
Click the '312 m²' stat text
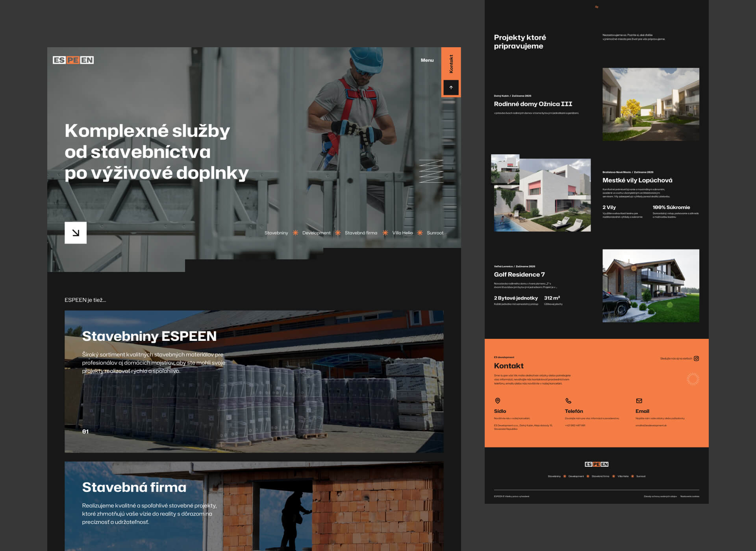552,298
